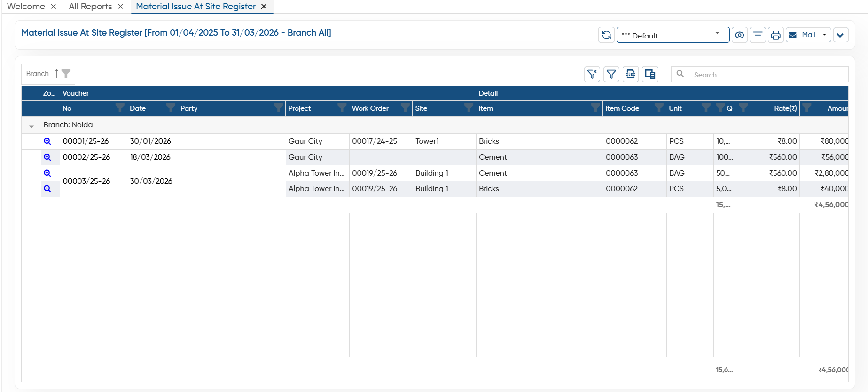This screenshot has height=392, width=868.
Task: Click the print report icon
Action: click(775, 35)
